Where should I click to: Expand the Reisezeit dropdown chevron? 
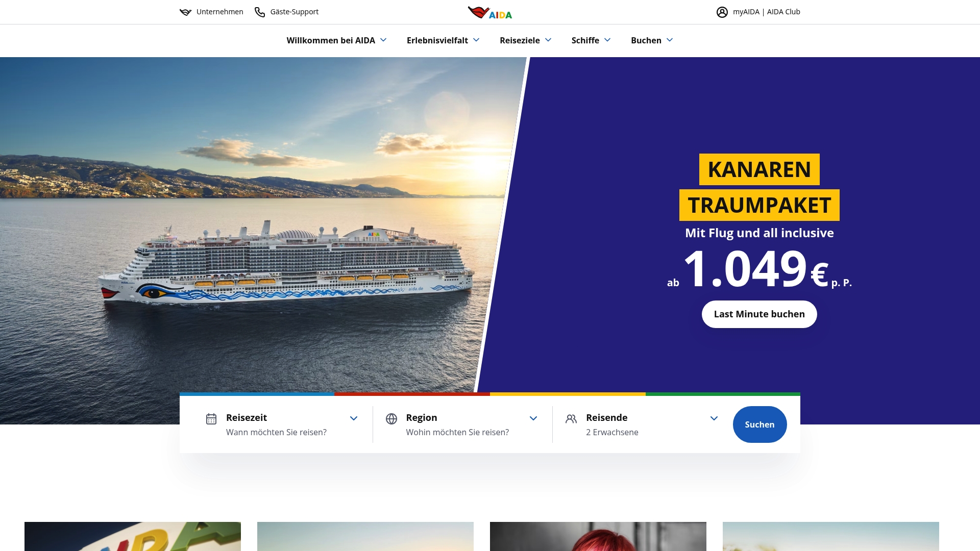coord(354,418)
